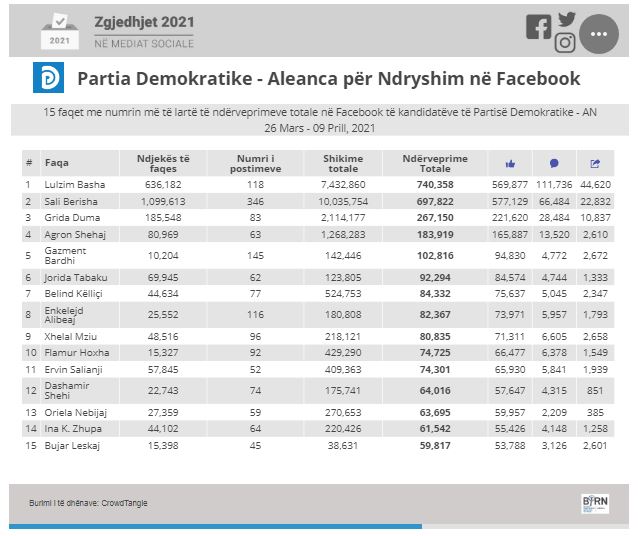Click the Partia Demokratike blue logo
Image resolution: width=638 pixels, height=536 pixels.
[x=48, y=79]
